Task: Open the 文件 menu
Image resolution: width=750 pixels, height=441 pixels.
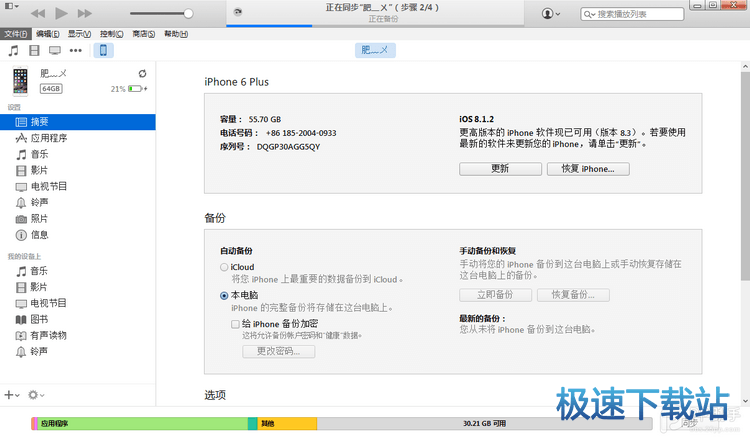Action: (16, 34)
